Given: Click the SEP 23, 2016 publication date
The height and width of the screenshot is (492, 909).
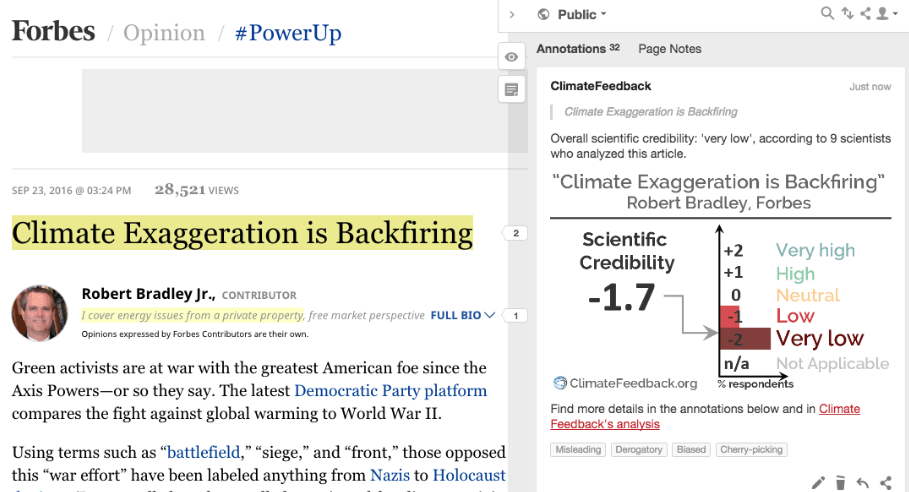Looking at the screenshot, I should click(x=71, y=191).
